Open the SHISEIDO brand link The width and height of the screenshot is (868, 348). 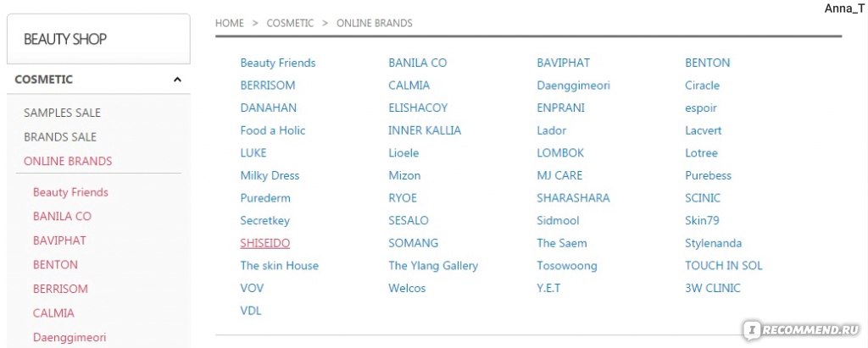(x=265, y=244)
